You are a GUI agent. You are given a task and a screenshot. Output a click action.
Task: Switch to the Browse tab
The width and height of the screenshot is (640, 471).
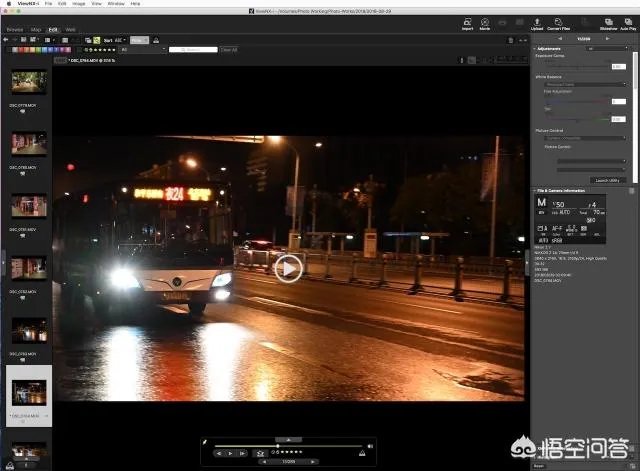click(14, 30)
